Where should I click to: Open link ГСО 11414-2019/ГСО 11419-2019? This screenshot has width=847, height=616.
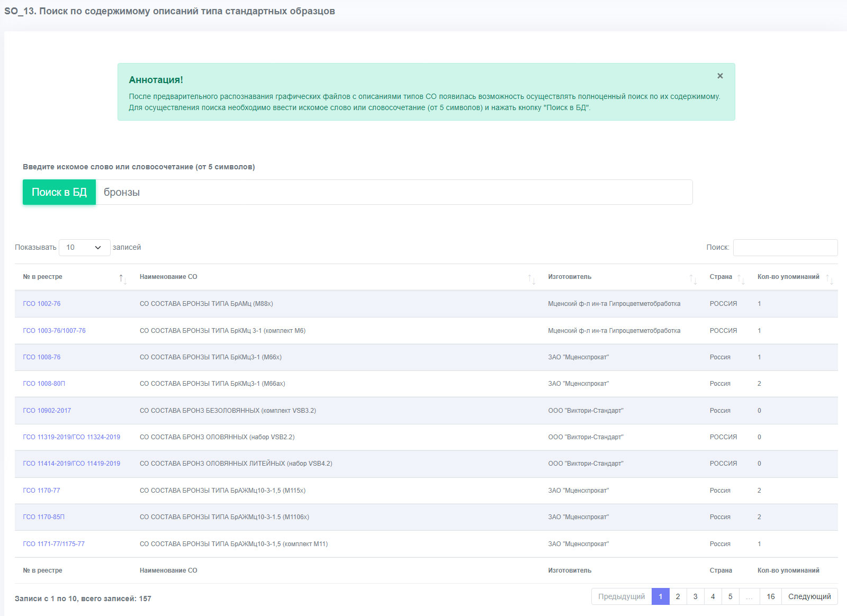tap(71, 464)
